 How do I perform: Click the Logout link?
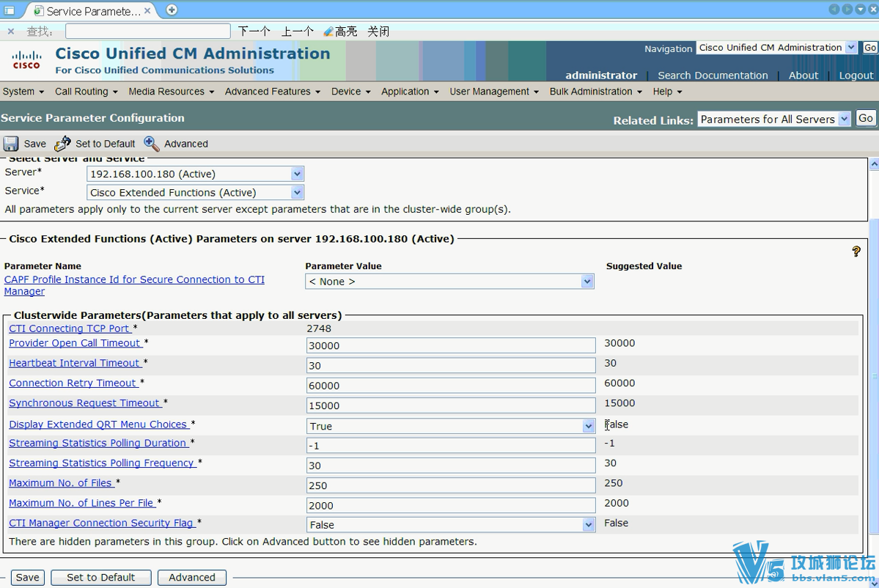coord(856,76)
